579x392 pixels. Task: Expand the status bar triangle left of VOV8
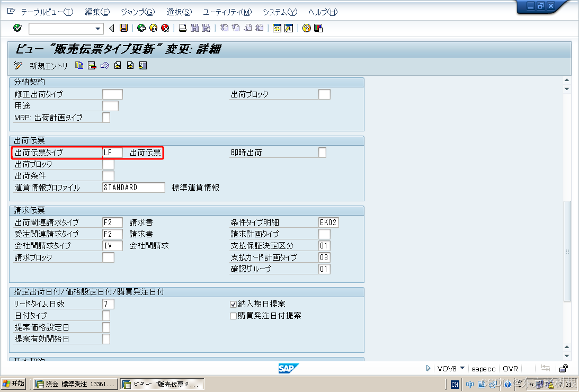(428, 368)
